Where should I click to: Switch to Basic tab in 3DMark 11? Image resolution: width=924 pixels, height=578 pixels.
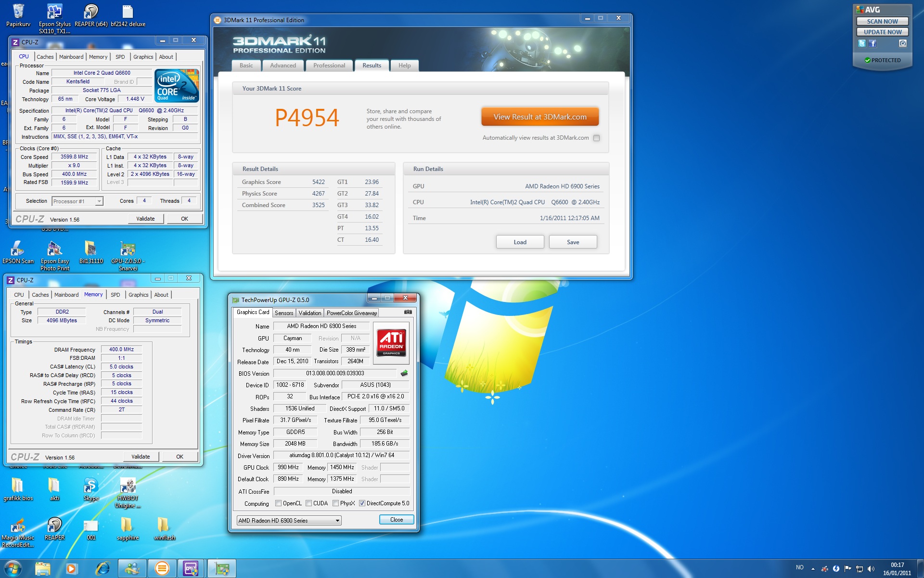(246, 66)
